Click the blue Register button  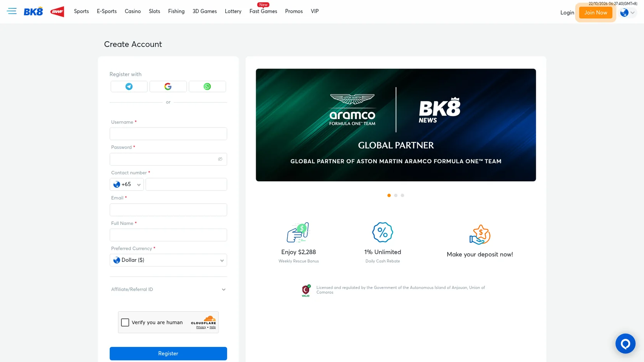[168, 354]
